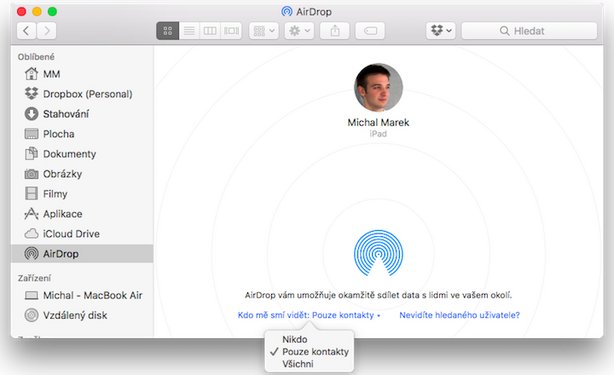
Task: Switch to list view
Action: pyautogui.click(x=189, y=31)
